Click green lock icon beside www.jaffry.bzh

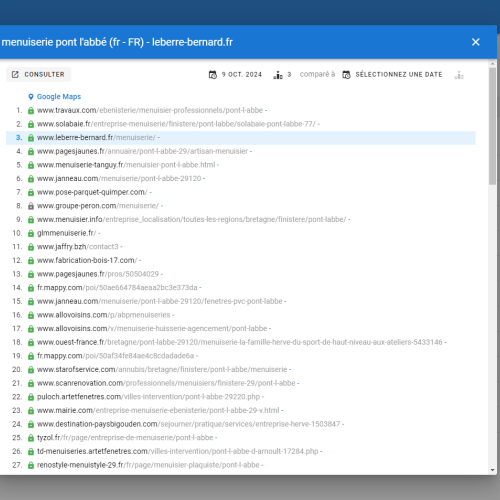31,247
